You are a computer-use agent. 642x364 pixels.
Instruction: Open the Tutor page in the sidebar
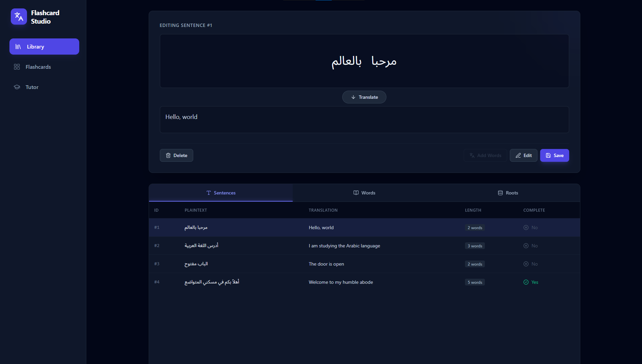[44, 87]
